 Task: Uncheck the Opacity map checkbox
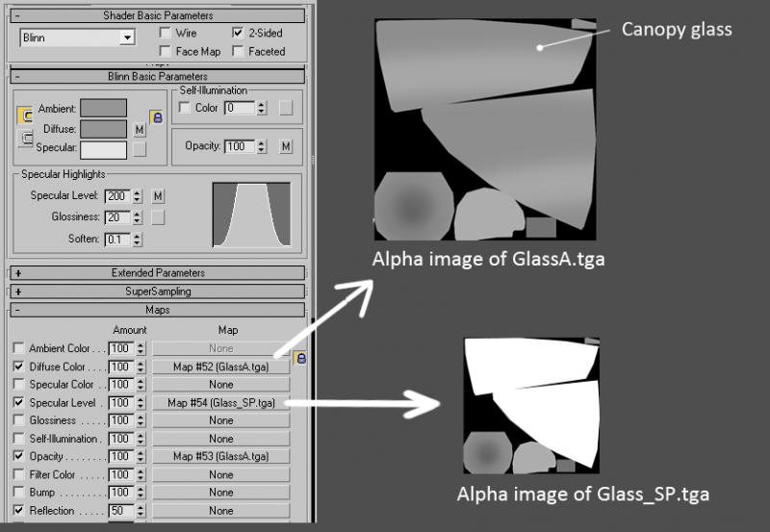pyautogui.click(x=18, y=456)
